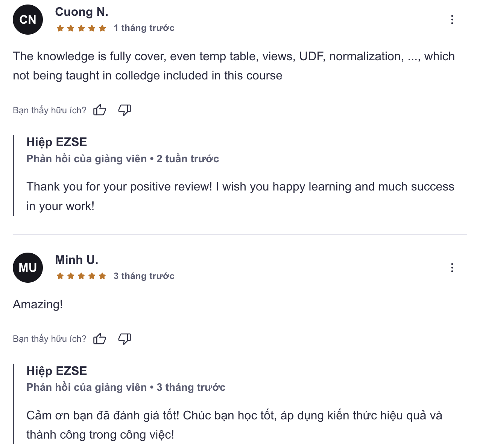
Task: Mark Minh U.'s review as helpful
Action: click(x=100, y=339)
